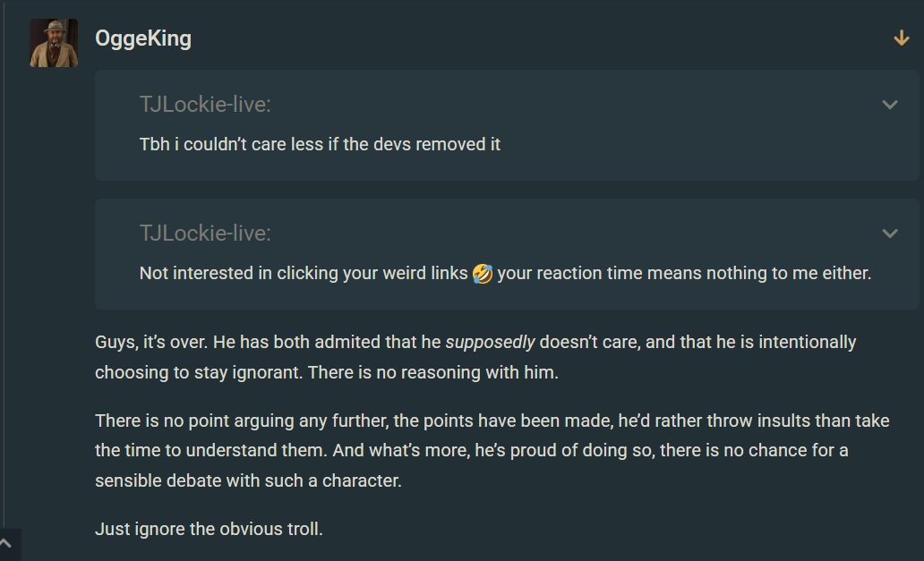The height and width of the screenshot is (561, 924).
Task: Click the first TJLockie-live quote title
Action: click(x=205, y=105)
